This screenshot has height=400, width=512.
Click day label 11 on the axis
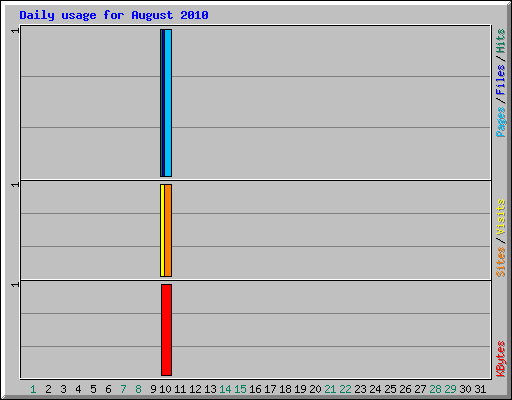[x=180, y=389]
